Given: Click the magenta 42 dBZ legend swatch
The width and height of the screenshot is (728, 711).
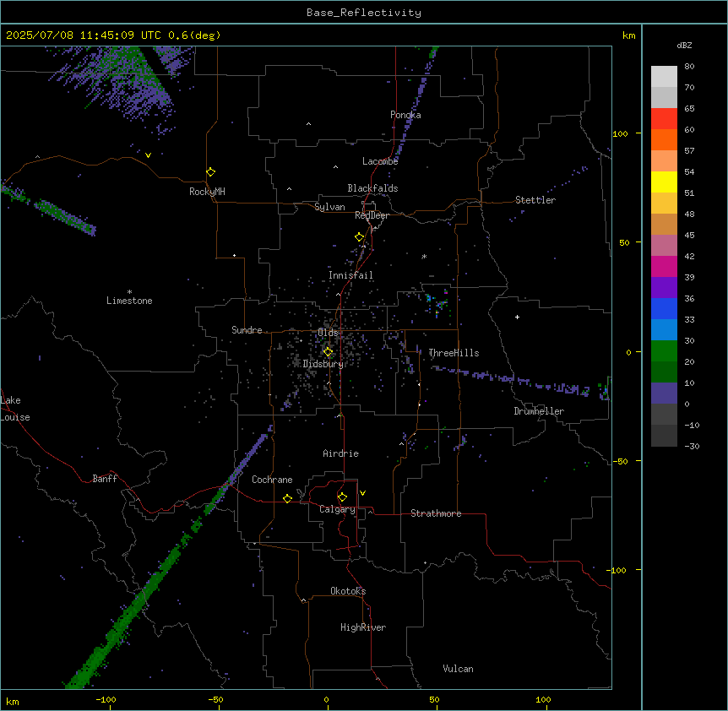Looking at the screenshot, I should pos(664,266).
